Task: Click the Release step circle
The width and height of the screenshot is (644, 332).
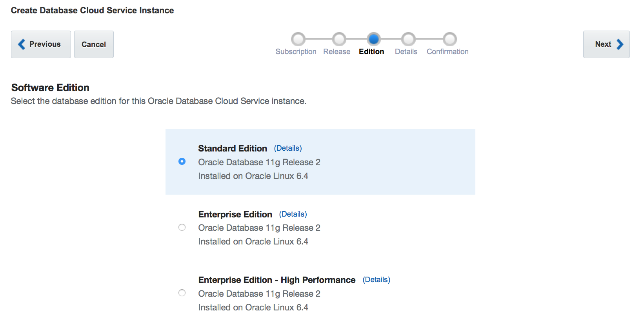Action: coord(339,39)
